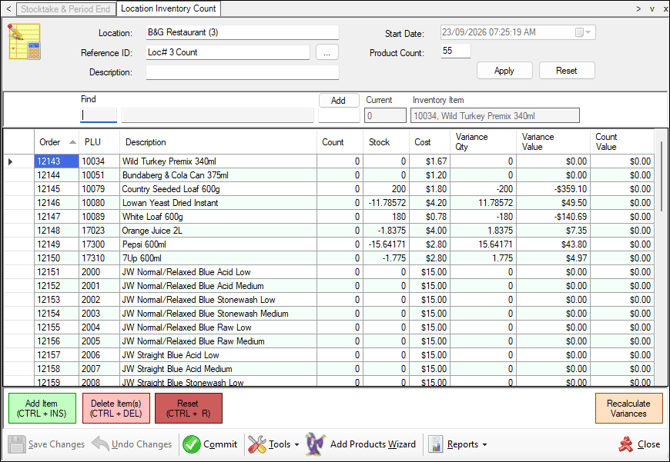
Task: Click in the Find code input box
Action: tap(98, 115)
